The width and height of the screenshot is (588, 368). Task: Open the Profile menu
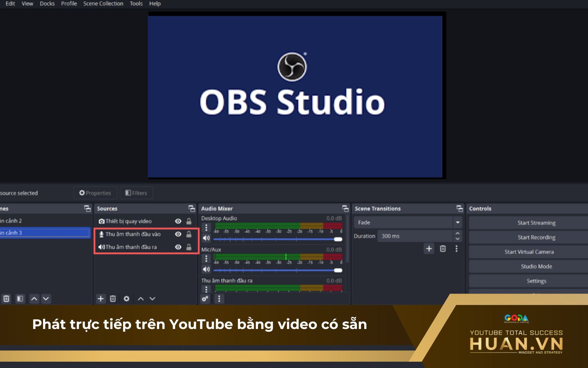[x=69, y=4]
